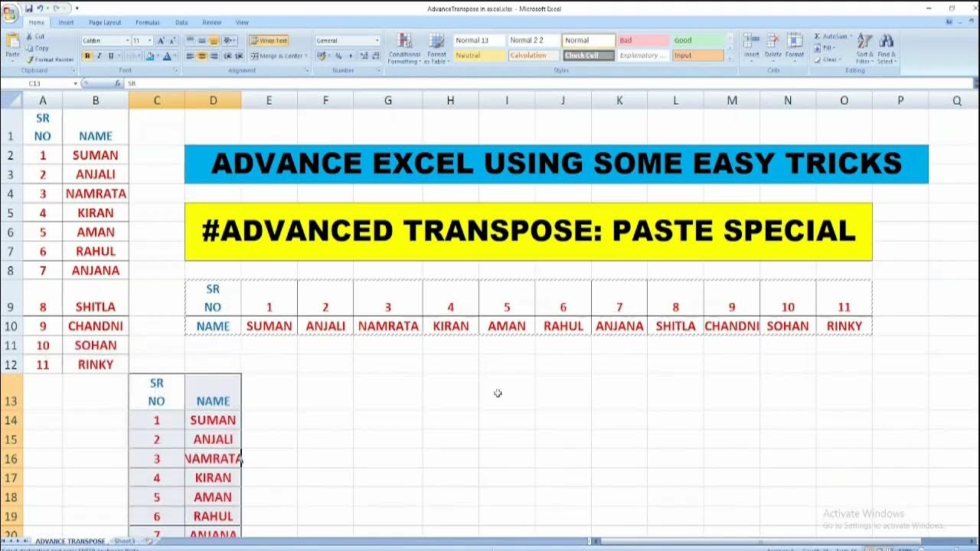
Task: Open Format as Table
Action: (437, 48)
